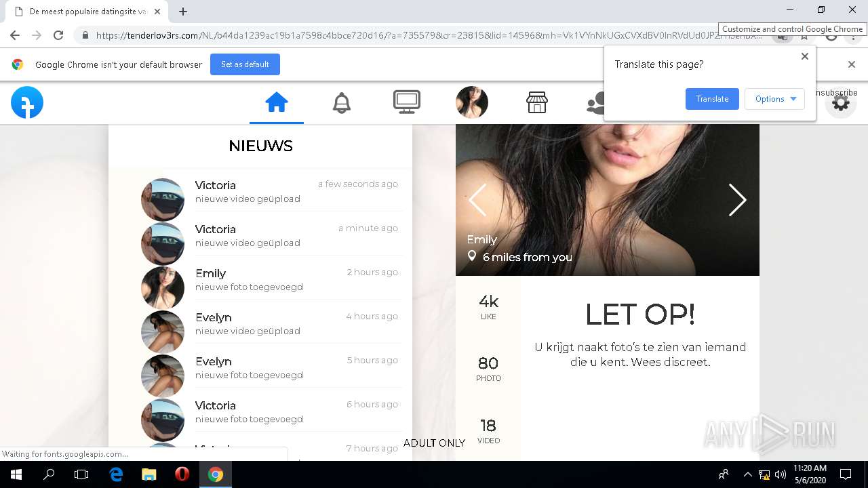Go back using browser back arrow
The width and height of the screenshot is (868, 488).
15,35
